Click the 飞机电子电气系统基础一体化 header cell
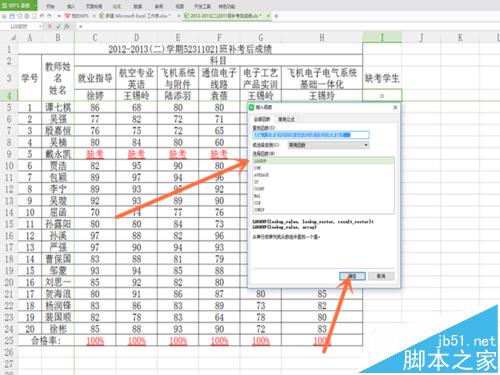This screenshot has width=500, height=375. (x=322, y=78)
